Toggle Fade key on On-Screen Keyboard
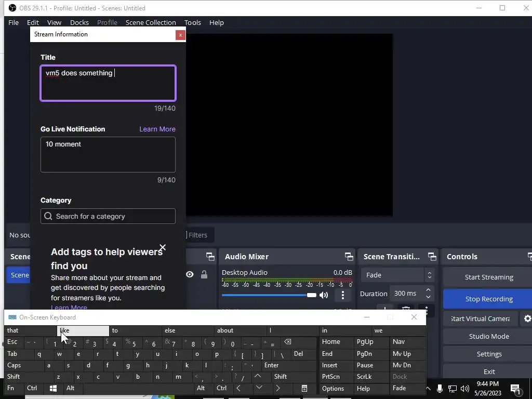 tap(407, 388)
